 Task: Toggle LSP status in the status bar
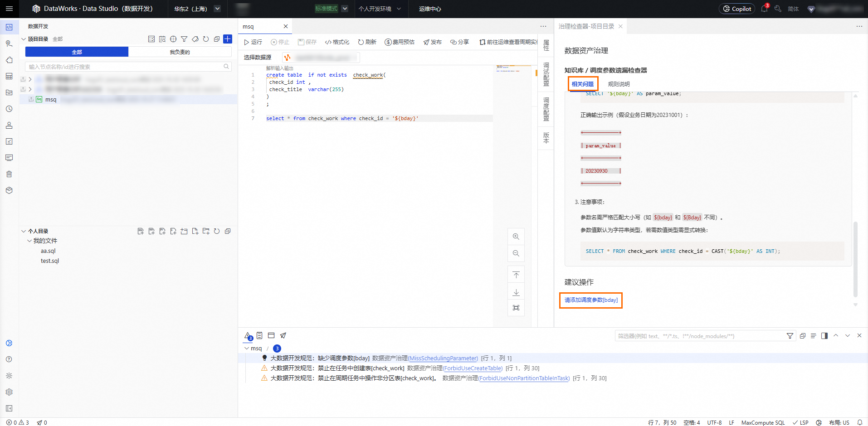[800, 422]
